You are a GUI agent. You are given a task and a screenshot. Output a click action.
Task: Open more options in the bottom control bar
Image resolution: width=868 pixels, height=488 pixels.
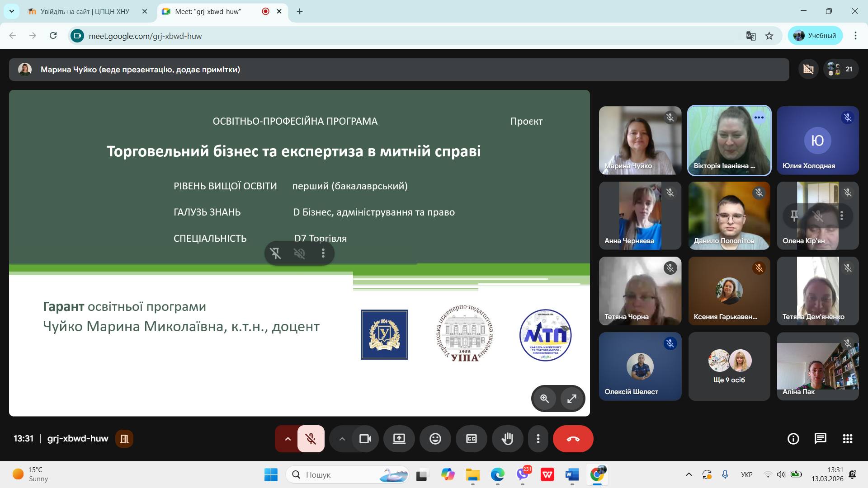click(x=538, y=439)
